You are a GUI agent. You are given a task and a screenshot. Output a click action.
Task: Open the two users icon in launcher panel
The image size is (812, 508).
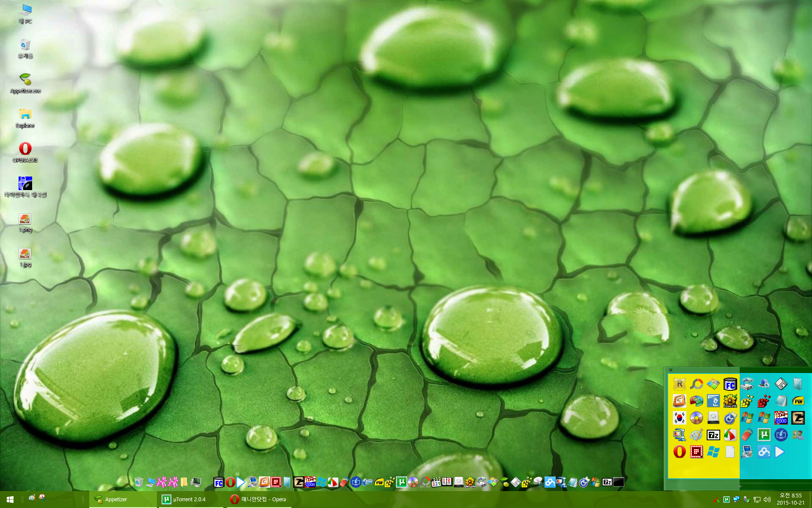point(798,435)
